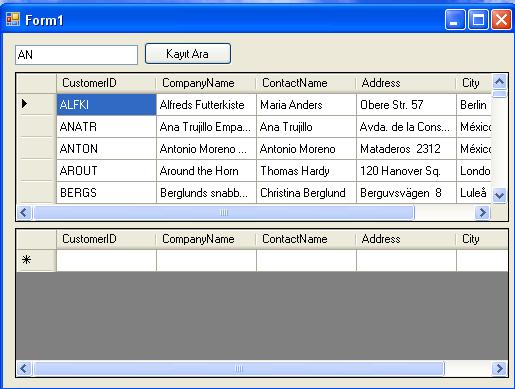Click lower grid City column header

(482, 239)
